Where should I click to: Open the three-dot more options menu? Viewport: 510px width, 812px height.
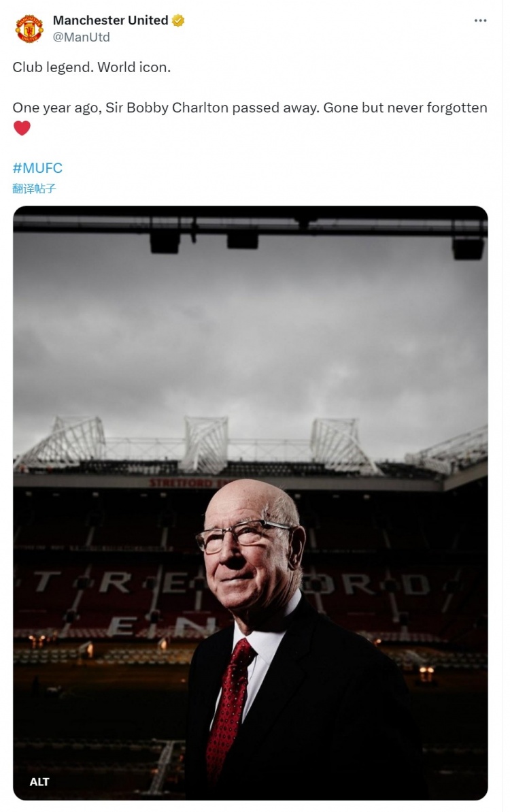point(480,20)
